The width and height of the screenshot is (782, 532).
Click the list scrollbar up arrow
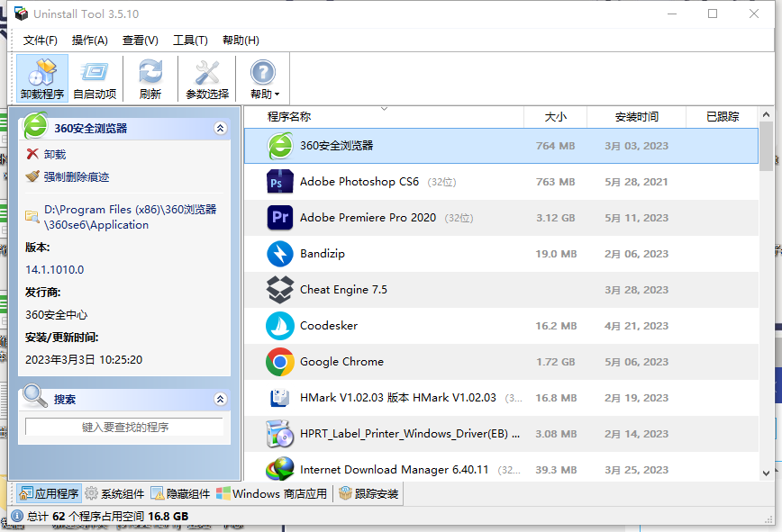click(x=767, y=115)
